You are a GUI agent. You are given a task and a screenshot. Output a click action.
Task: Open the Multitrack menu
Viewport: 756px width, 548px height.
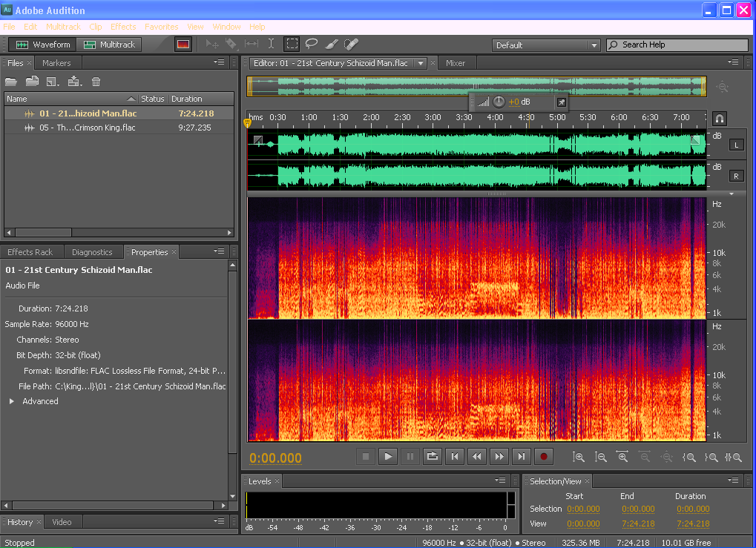pos(63,27)
